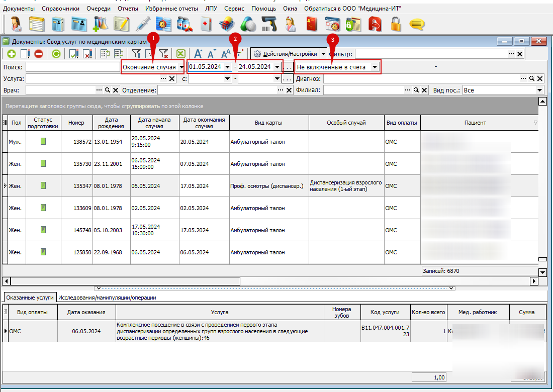Click the patient ID card icon

(79, 25)
